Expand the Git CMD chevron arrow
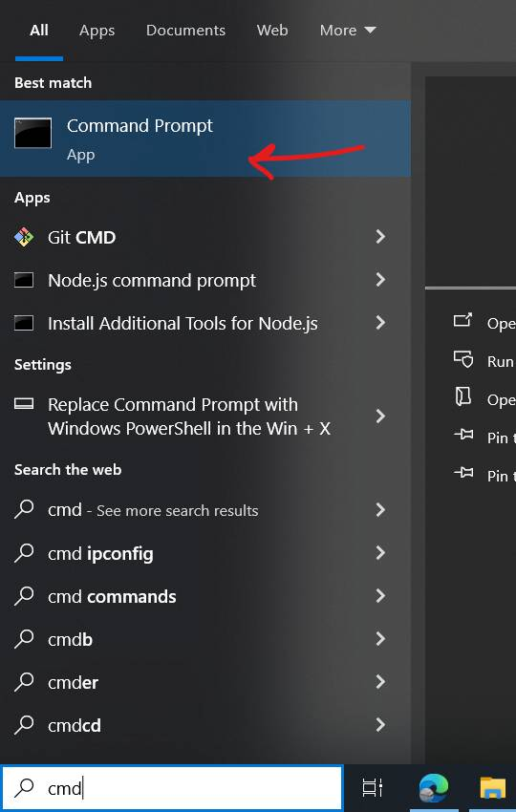This screenshot has width=516, height=812. (380, 237)
